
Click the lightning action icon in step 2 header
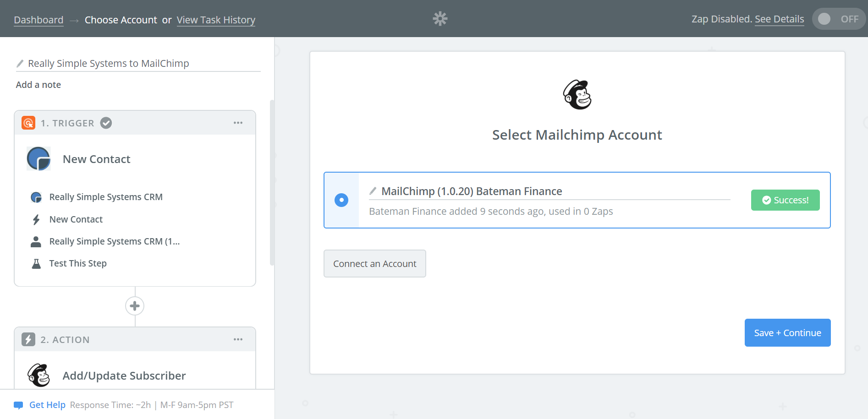coord(28,339)
